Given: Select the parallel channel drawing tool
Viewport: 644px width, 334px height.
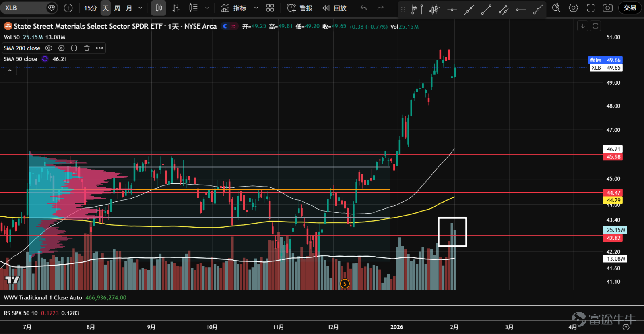Looking at the screenshot, I should click(504, 9).
